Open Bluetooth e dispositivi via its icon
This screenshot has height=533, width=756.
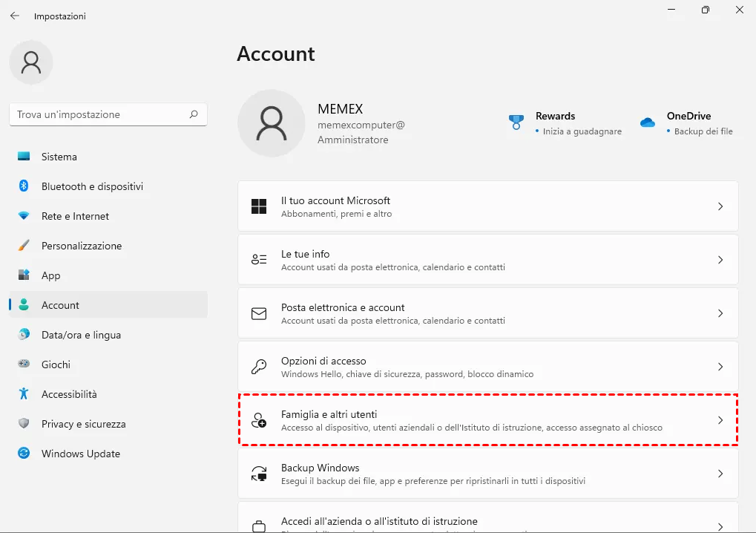point(24,186)
